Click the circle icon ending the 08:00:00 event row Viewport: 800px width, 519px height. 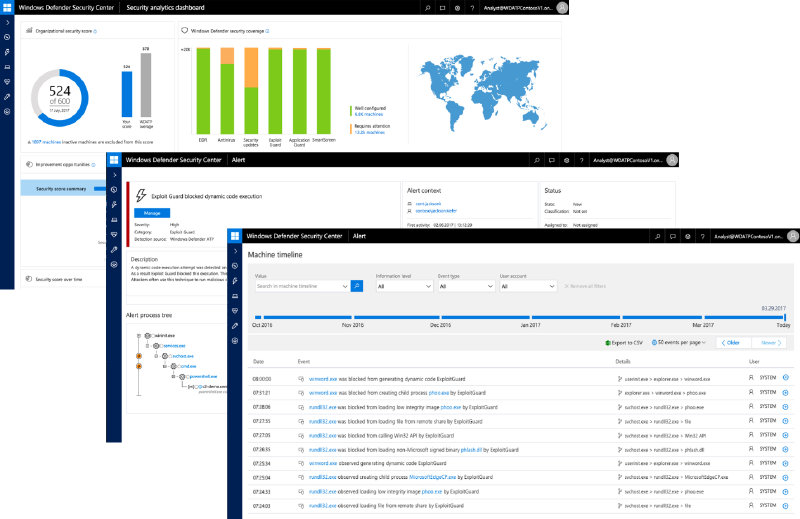(x=785, y=378)
